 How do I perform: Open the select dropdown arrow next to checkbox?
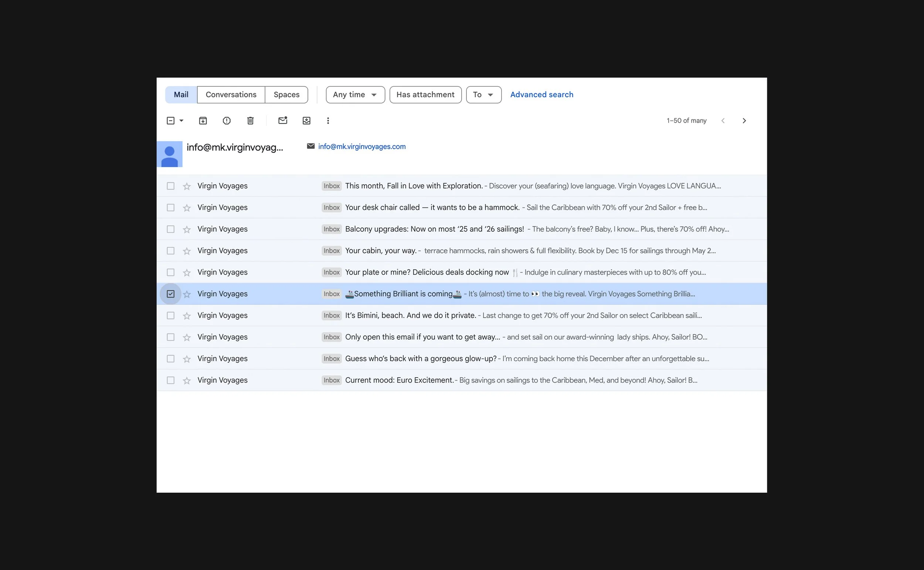tap(181, 121)
